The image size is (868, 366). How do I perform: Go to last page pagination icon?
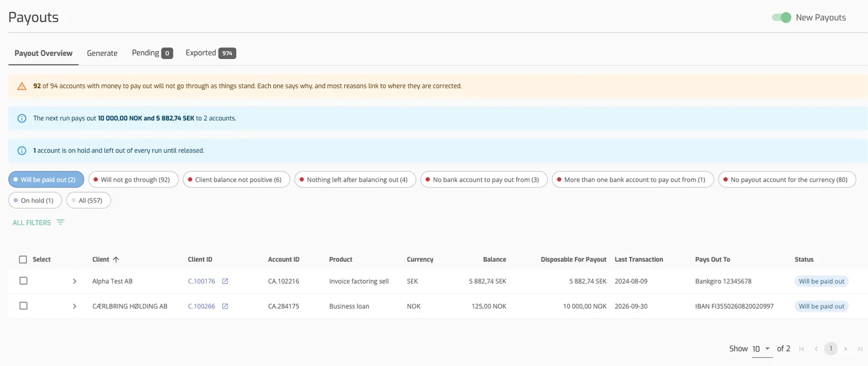click(860, 349)
